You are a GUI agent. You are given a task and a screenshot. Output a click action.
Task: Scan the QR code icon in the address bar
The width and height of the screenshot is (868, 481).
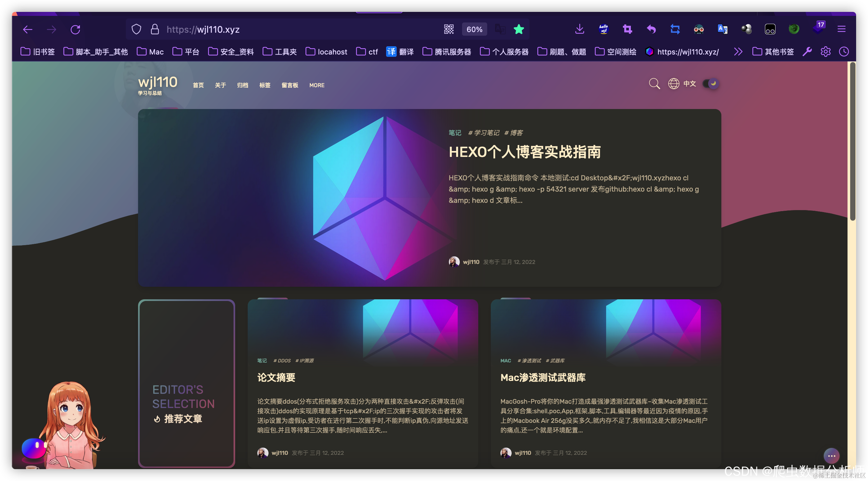449,29
